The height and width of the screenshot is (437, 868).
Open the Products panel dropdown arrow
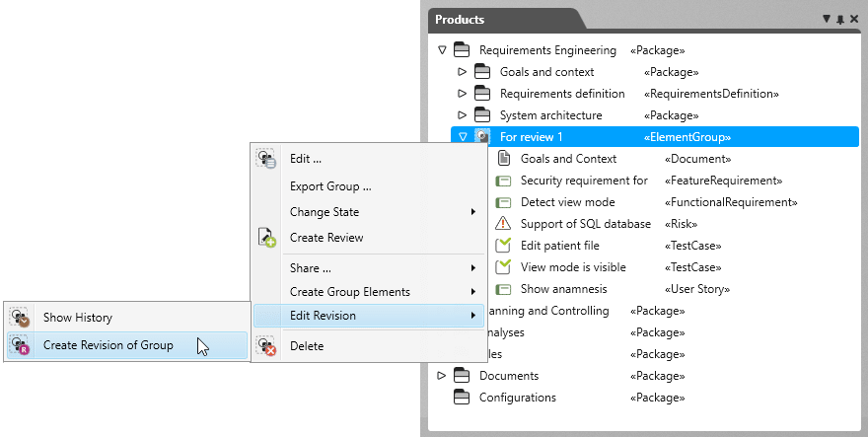point(827,20)
